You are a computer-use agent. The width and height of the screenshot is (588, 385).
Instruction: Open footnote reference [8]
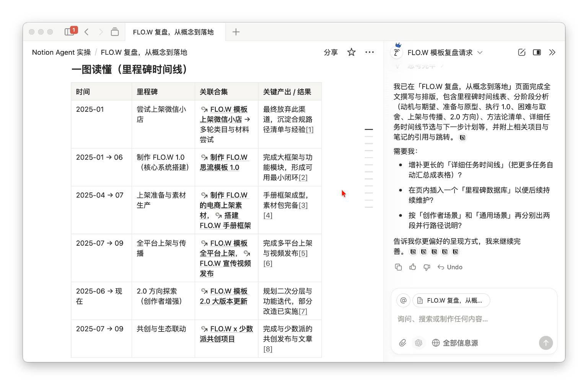pos(268,349)
